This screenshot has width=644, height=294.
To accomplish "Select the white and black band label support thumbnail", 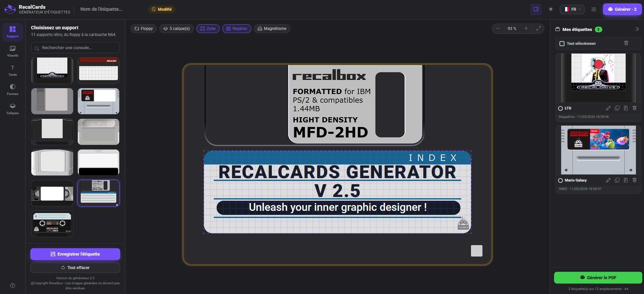I will pos(98,162).
